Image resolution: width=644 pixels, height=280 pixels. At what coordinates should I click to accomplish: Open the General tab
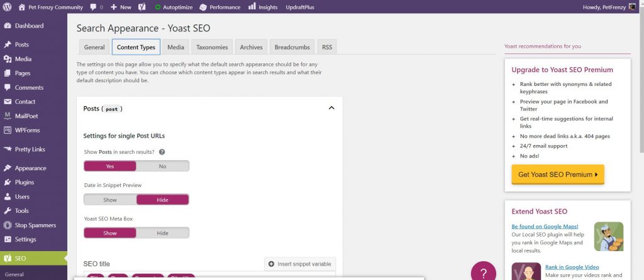point(94,46)
